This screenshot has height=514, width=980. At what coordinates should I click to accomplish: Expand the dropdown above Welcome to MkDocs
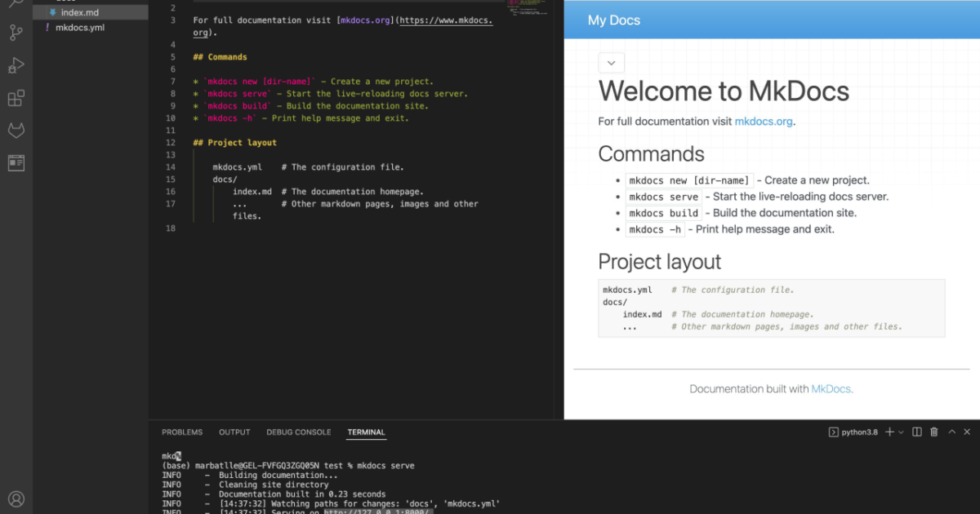click(611, 63)
